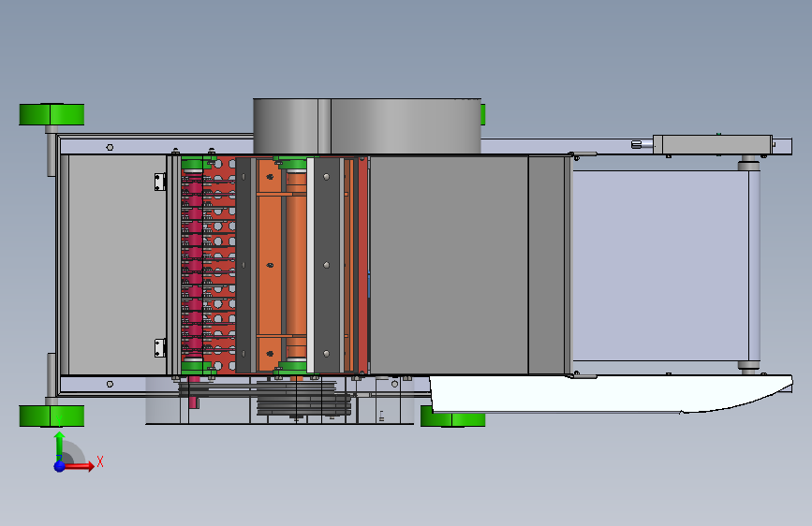This screenshot has height=526, width=812.
Task: Select the upper hinge on the left cover panel
Action: pyautogui.click(x=160, y=182)
